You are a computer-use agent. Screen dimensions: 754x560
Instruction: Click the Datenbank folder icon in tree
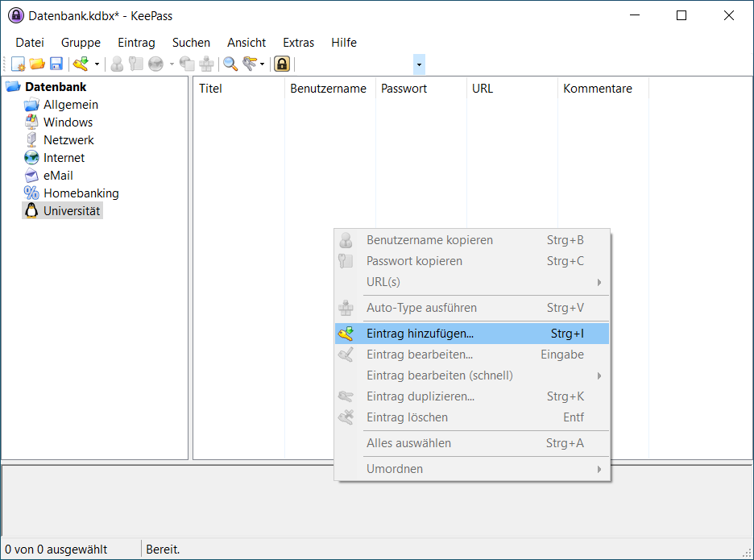tap(13, 86)
